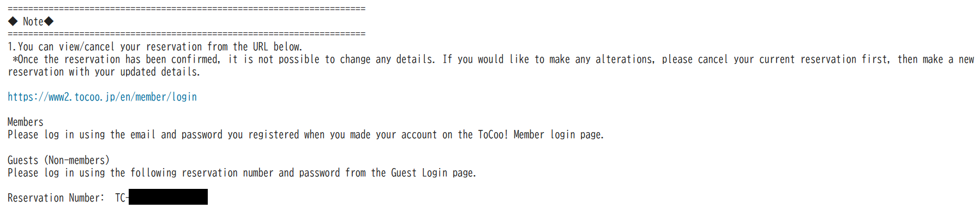The width and height of the screenshot is (980, 220).
Task: Click the 'Guest Login page' text
Action: [x=432, y=173]
